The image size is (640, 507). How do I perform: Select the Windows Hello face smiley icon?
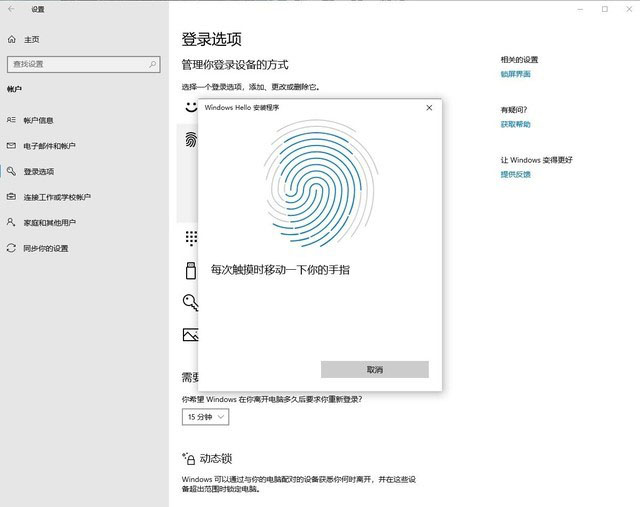coord(191,107)
